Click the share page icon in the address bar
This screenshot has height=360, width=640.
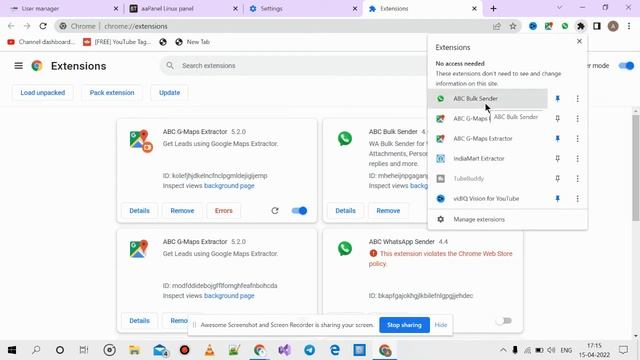(x=497, y=26)
